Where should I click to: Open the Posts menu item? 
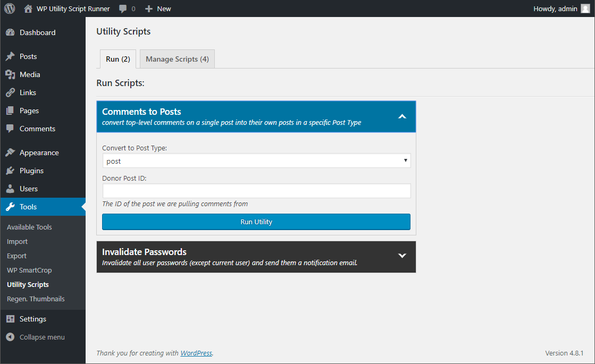click(28, 56)
